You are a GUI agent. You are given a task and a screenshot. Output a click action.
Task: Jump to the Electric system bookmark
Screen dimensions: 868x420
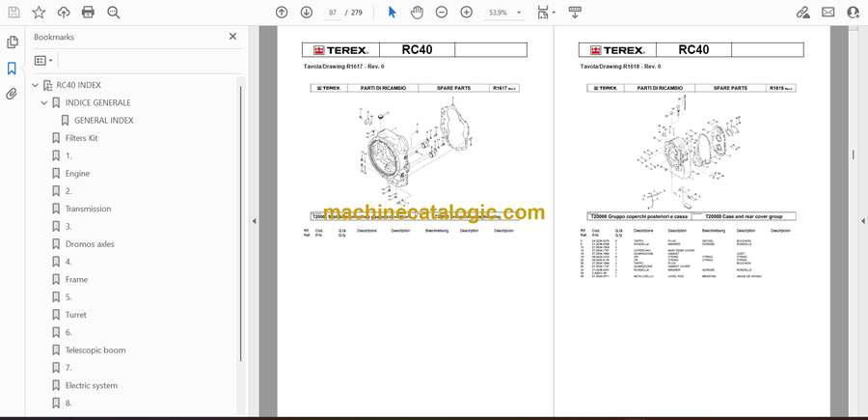92,385
